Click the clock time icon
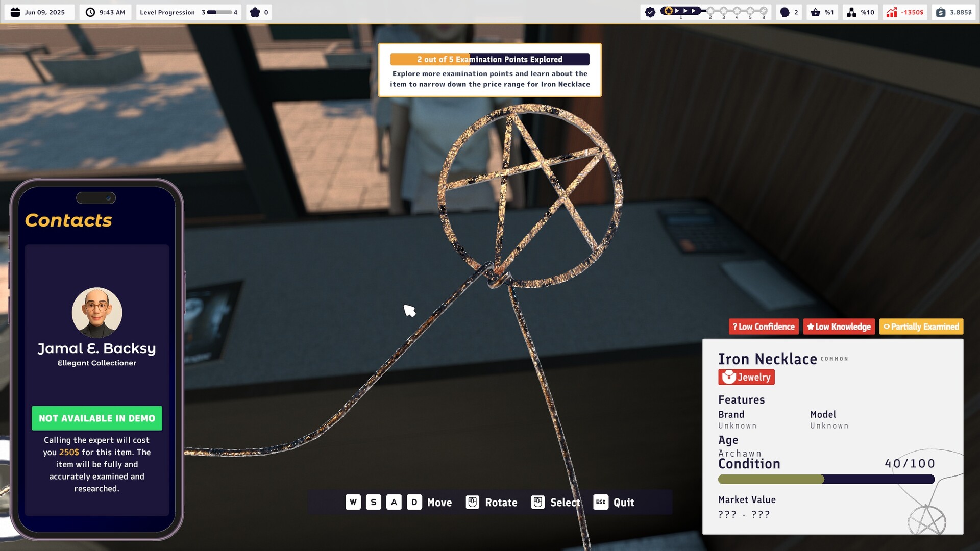 [90, 12]
